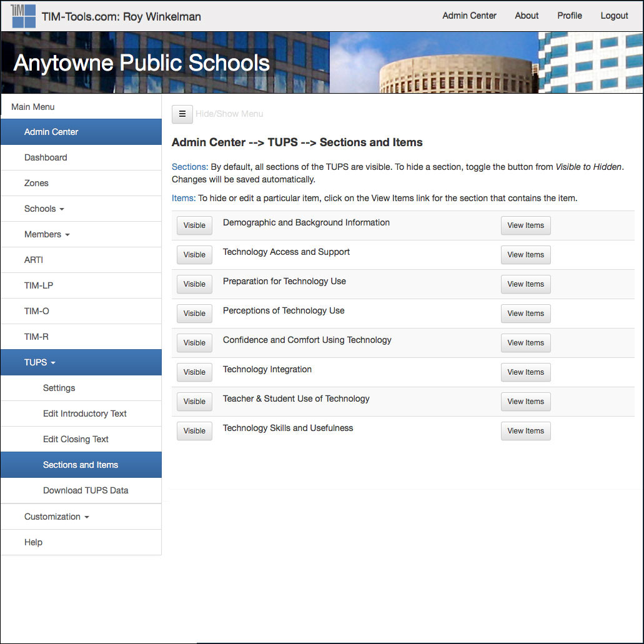Open Dashboard from sidebar

[x=81, y=157]
